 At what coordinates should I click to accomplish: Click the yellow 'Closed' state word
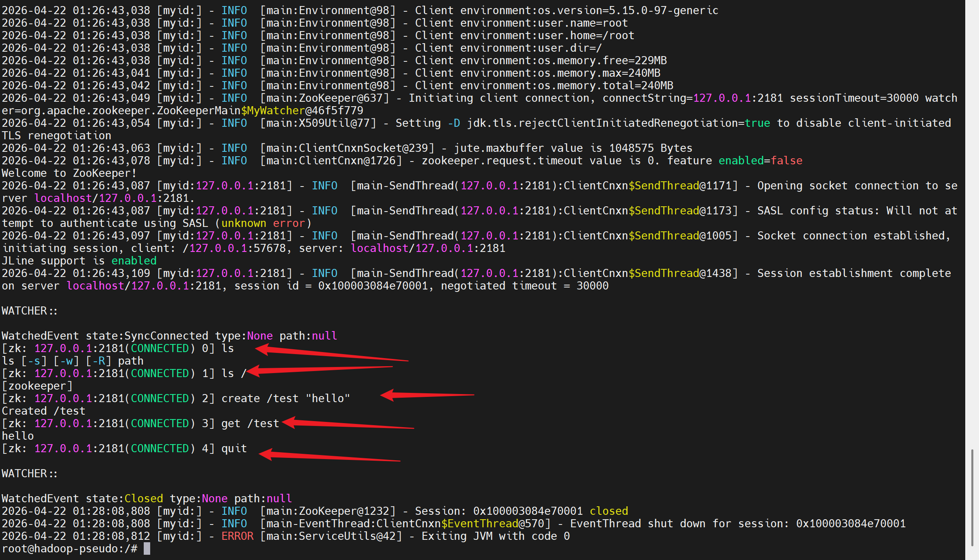click(143, 498)
